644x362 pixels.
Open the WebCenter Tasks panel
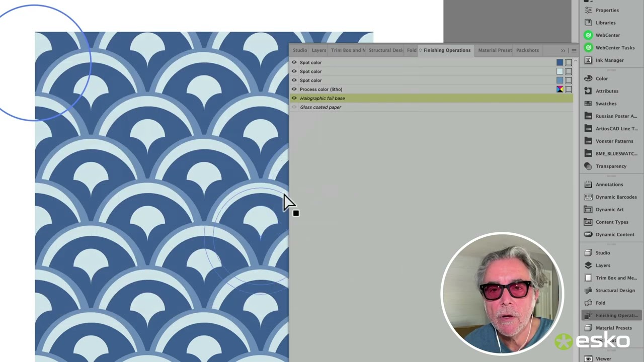point(610,48)
